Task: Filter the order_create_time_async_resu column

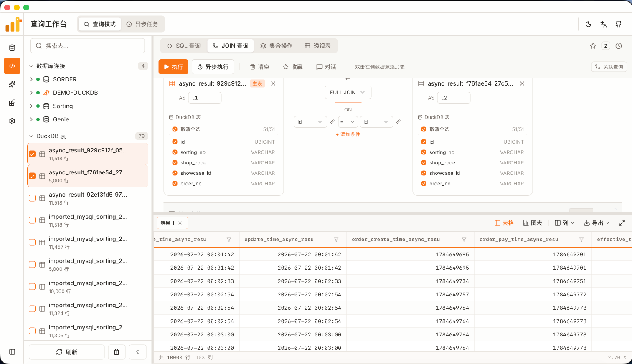Action: click(x=464, y=239)
